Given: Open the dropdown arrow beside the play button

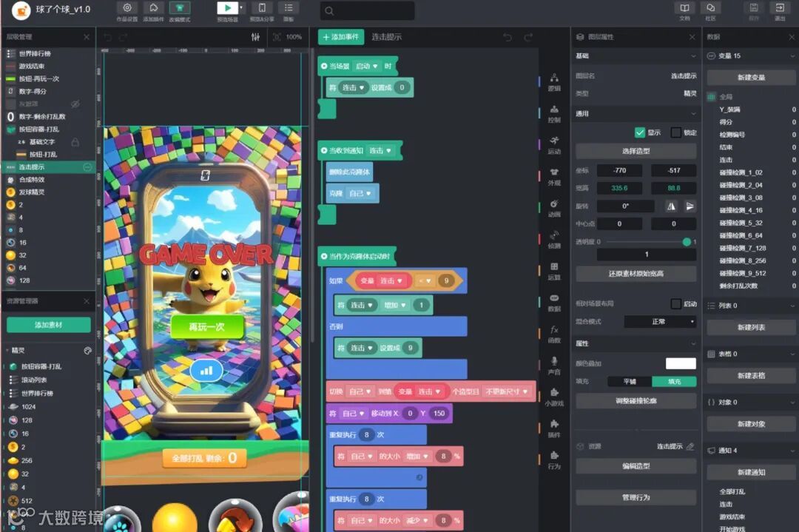Looking at the screenshot, I should pyautogui.click(x=241, y=8).
